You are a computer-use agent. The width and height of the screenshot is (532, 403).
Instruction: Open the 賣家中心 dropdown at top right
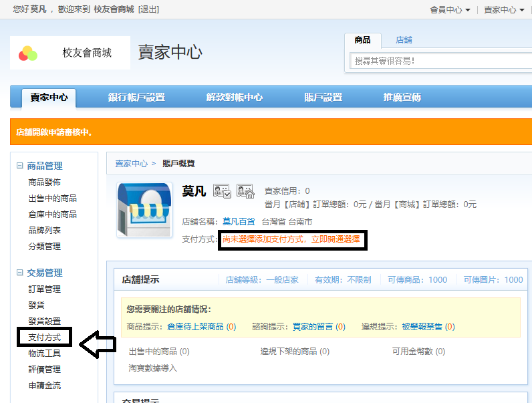503,10
